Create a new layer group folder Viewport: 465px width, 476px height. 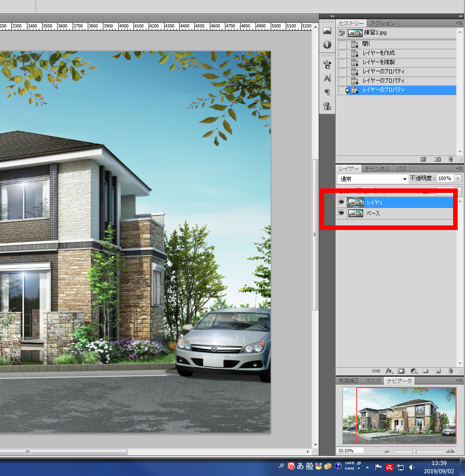[425, 370]
